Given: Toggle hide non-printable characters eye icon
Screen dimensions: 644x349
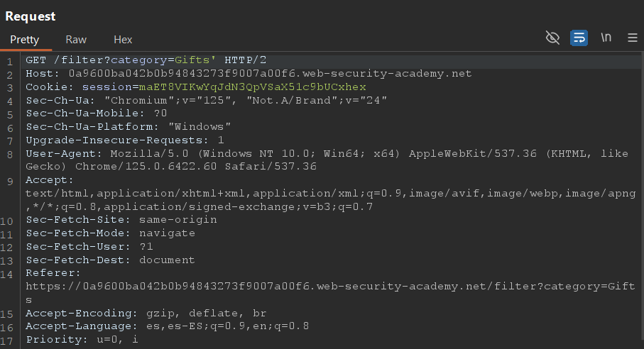Looking at the screenshot, I should coord(552,38).
